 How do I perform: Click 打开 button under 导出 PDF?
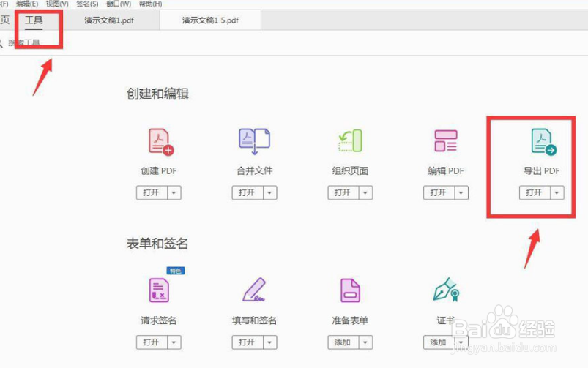(x=534, y=192)
